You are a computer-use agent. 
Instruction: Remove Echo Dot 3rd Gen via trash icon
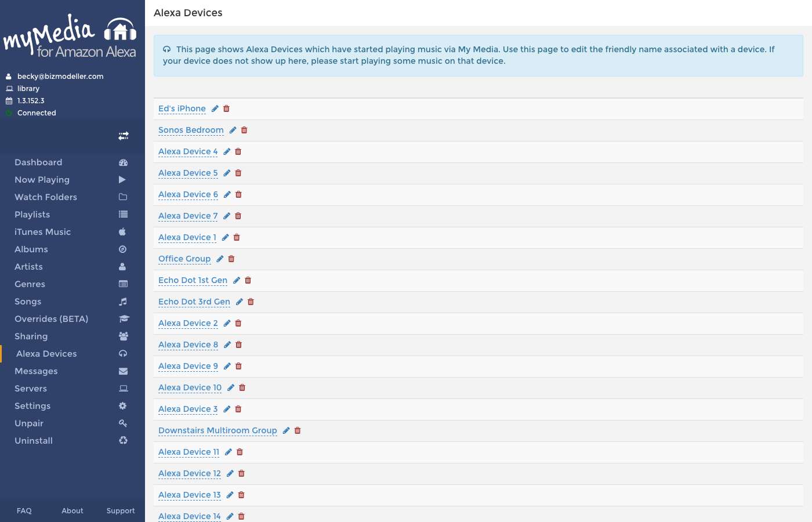251,302
